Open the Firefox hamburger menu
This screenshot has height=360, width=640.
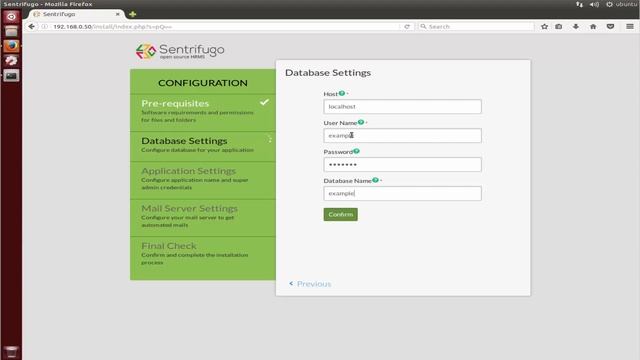click(630, 27)
